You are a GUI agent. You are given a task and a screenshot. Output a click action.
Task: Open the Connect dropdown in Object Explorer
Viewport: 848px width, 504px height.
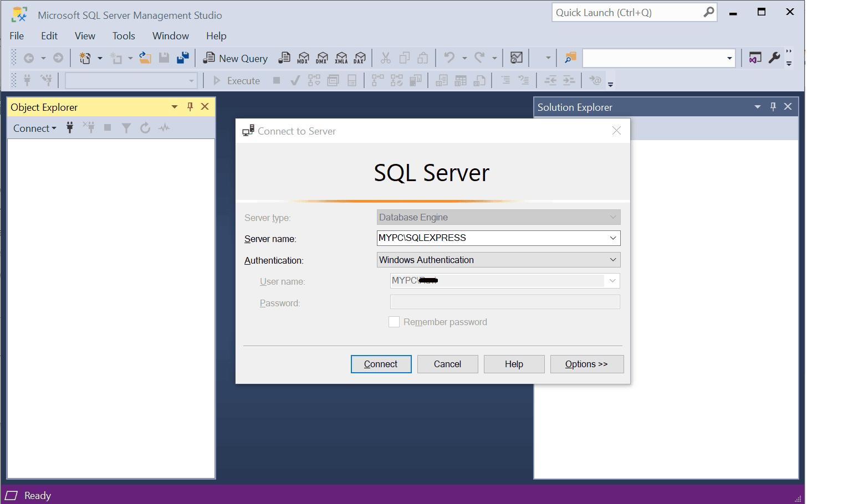point(34,128)
